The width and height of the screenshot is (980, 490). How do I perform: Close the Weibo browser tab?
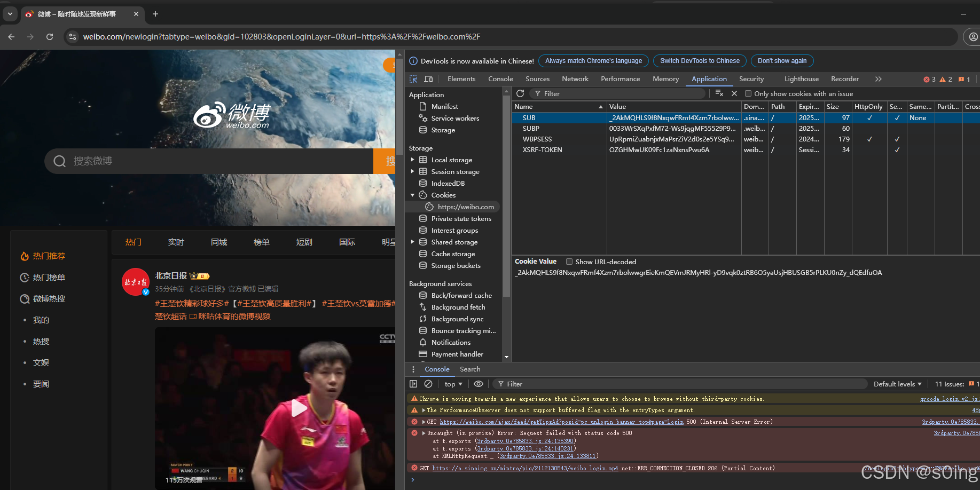[x=136, y=14]
